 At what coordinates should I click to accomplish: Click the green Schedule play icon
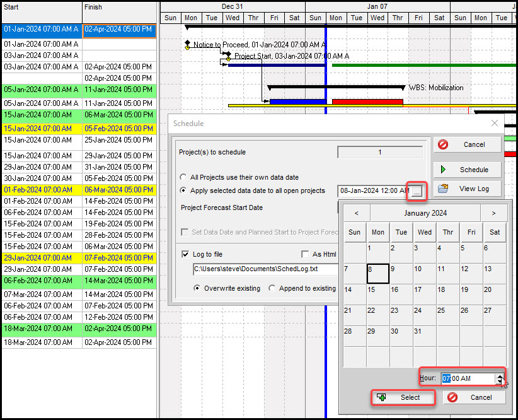click(x=443, y=170)
